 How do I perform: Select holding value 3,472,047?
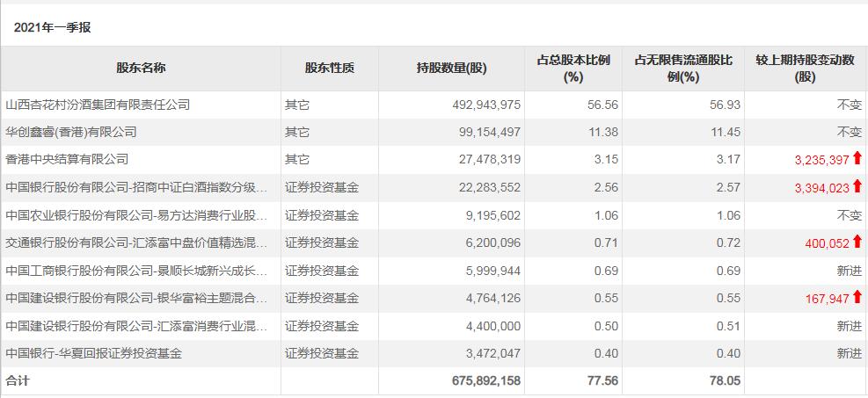493,353
